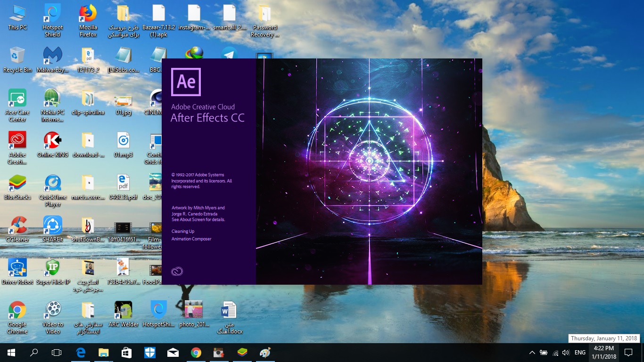Image resolution: width=644 pixels, height=362 pixels.
Task: Select the Nokia PC Internet shortcut
Action: tap(52, 106)
